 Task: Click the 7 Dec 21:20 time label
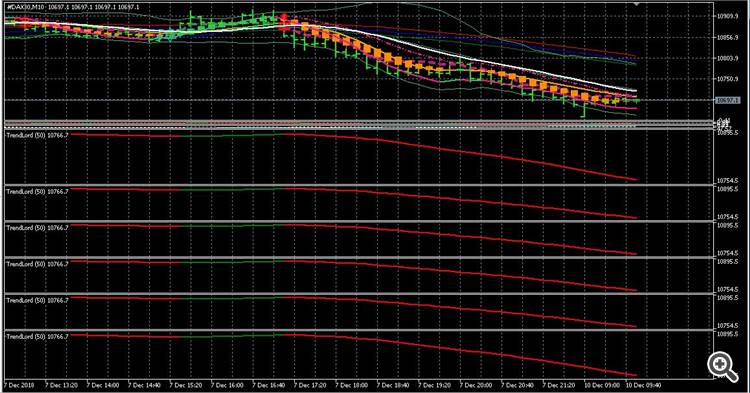click(559, 385)
